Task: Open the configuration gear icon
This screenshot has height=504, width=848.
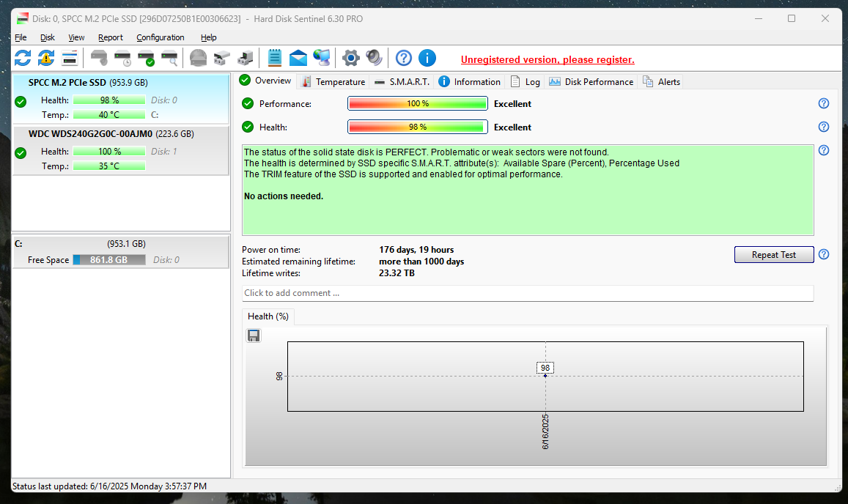Action: point(351,58)
